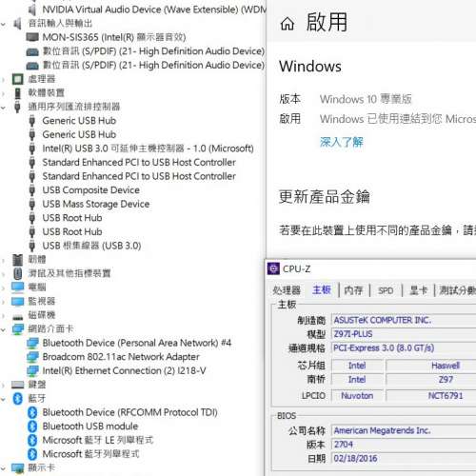This screenshot has height=476, width=476.
Task: Click icon of MON-SIS365 audio device
Action: [x=32, y=37]
